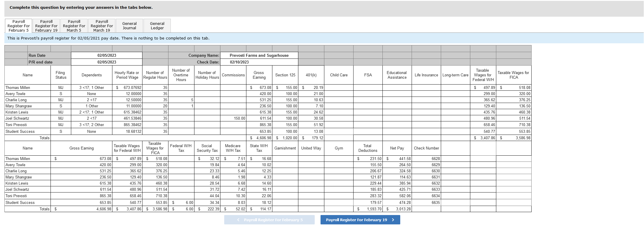Select the Run Date value cell

pyautogui.click(x=107, y=55)
